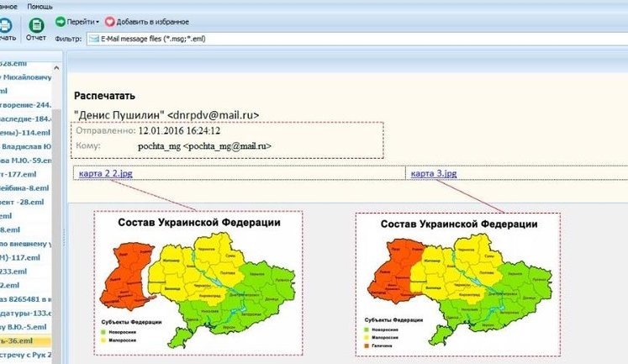Click the green Перейти arrow icon
The image size is (628, 364).
(61, 22)
